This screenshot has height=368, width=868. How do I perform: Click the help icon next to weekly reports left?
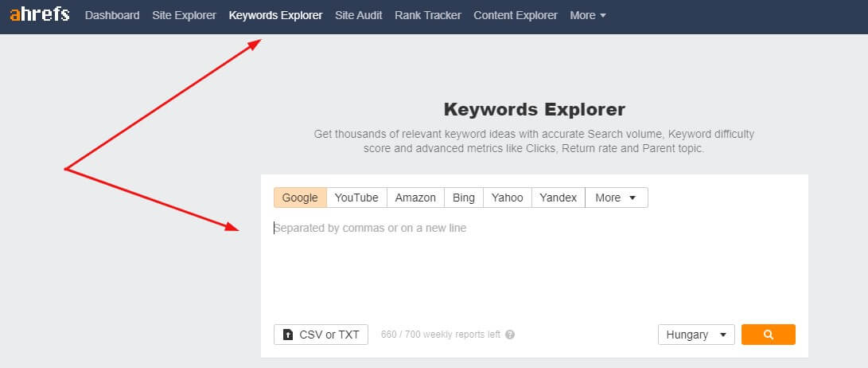tap(510, 335)
